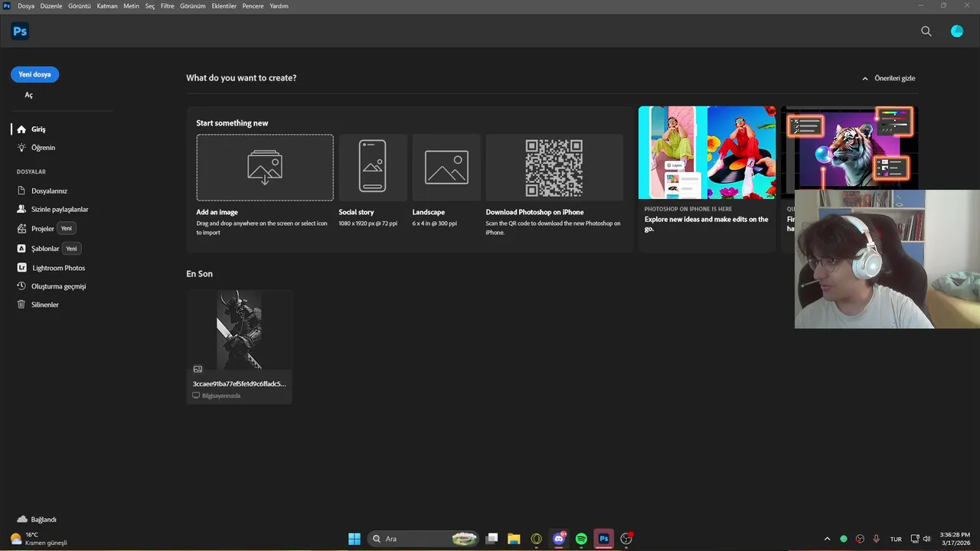
Task: Click the Yeni badge beside Şablonlar
Action: [x=71, y=249]
